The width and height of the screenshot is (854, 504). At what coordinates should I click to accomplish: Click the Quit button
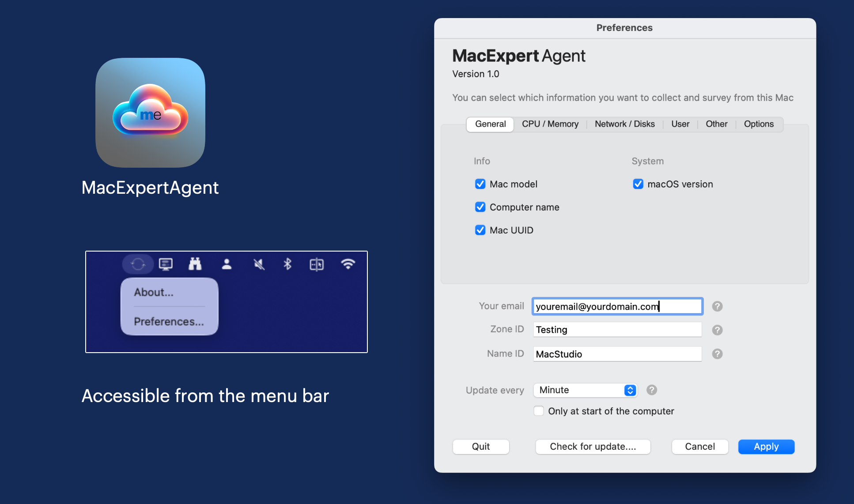click(481, 447)
